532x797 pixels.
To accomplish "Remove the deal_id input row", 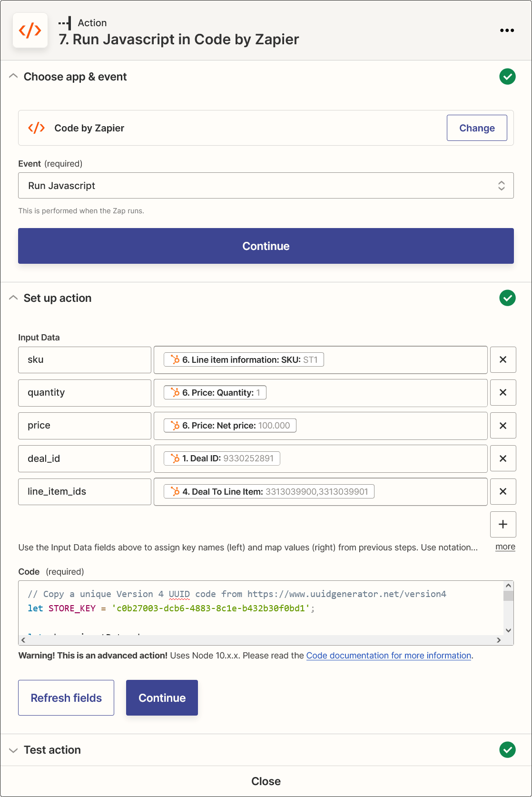I will coord(503,458).
